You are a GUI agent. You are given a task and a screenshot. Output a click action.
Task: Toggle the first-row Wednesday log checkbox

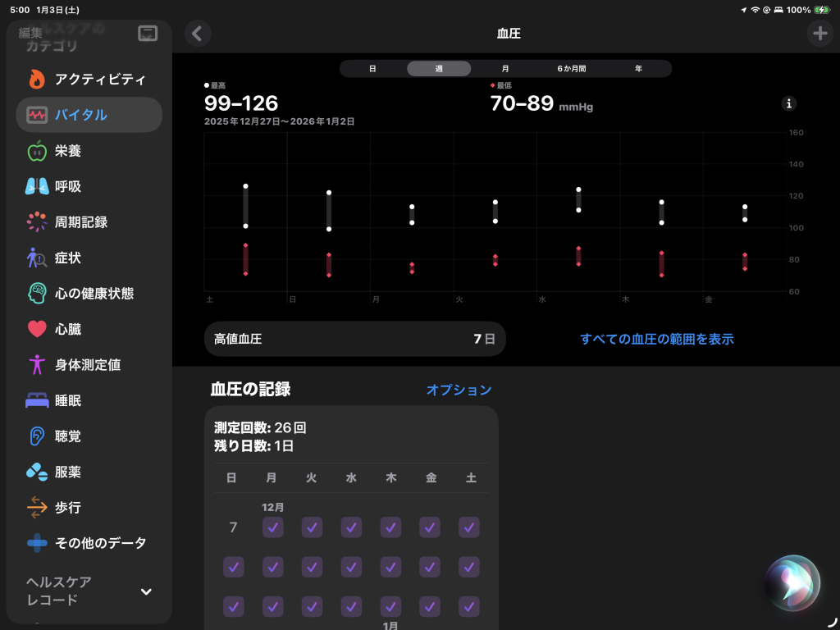351,527
